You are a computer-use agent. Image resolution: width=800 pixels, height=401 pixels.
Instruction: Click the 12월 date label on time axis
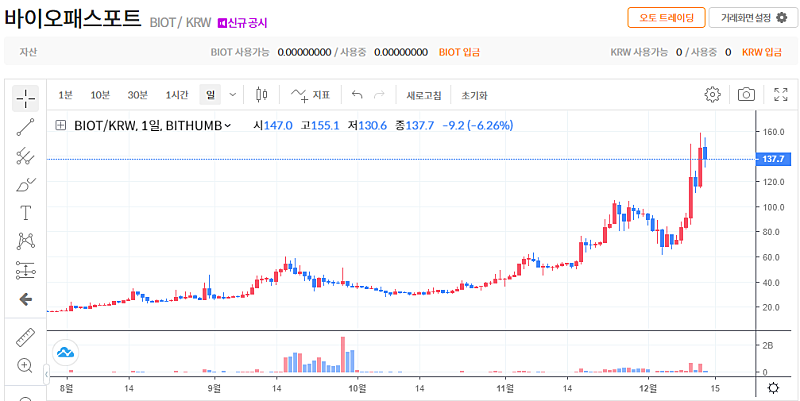pos(648,388)
